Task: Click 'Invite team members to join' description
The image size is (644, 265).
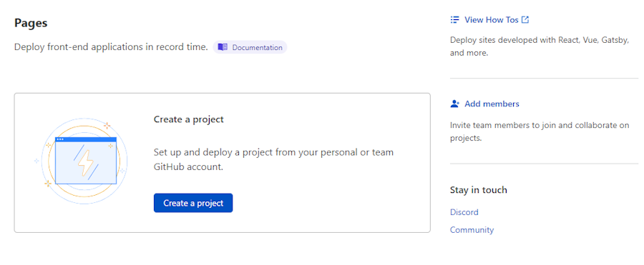Action: (540, 131)
